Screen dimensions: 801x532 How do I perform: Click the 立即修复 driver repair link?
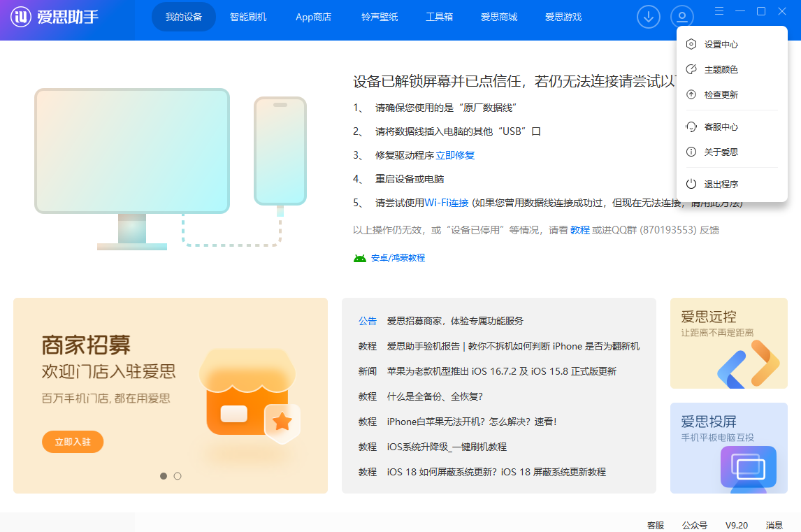pos(455,155)
